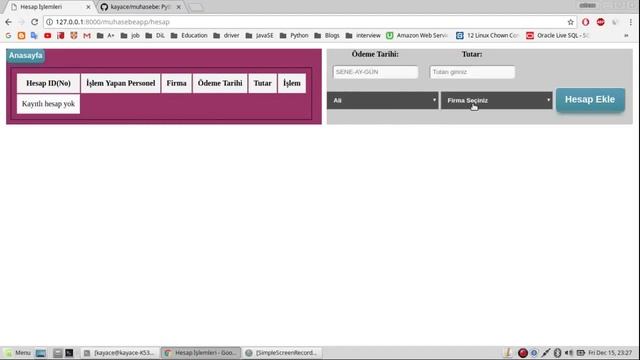Open the JavaSE bookmarks folder
This screenshot has height=360, width=640.
[x=260, y=36]
